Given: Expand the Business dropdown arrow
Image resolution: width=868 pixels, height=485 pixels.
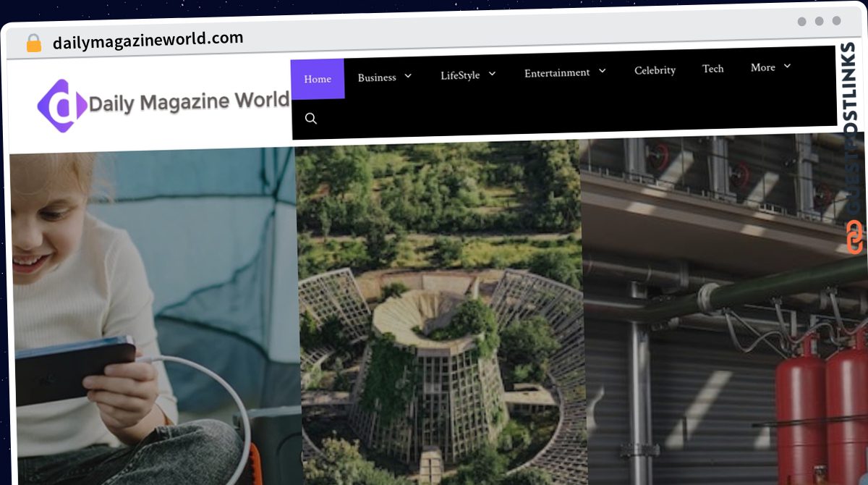Looking at the screenshot, I should coord(408,76).
